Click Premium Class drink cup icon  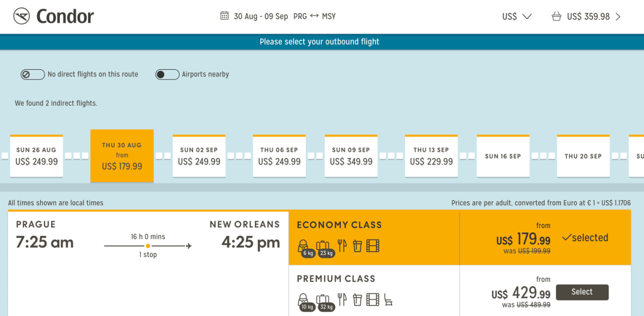357,299
